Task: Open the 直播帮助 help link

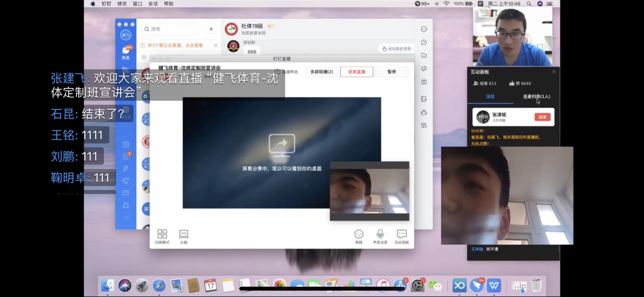Action: click(x=286, y=72)
